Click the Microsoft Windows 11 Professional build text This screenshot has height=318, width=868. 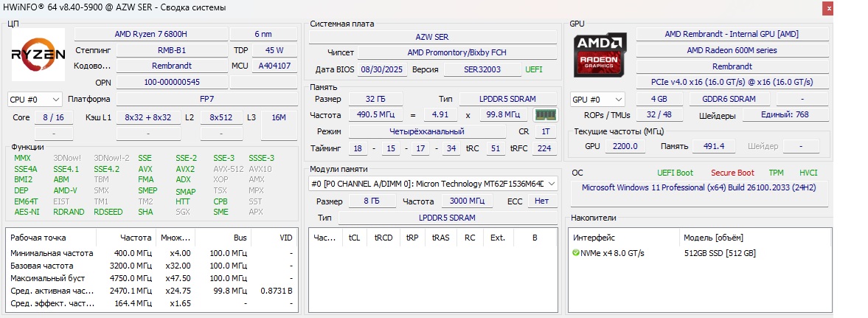(698, 187)
